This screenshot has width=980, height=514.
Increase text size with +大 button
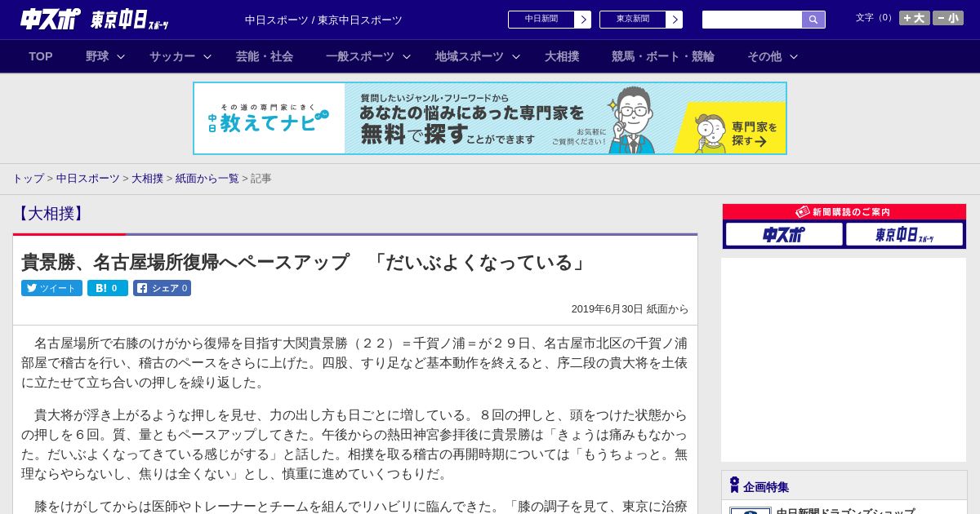click(915, 18)
